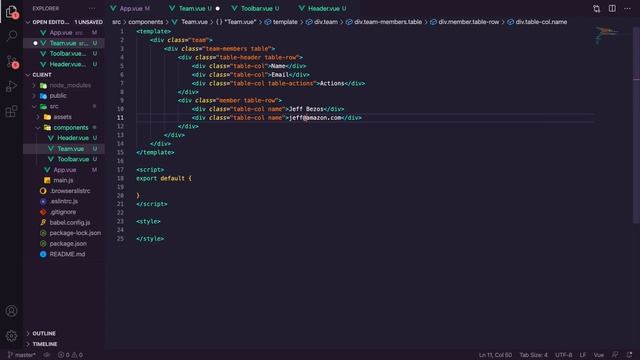Click the master branch indicator in status bar

(x=22, y=355)
